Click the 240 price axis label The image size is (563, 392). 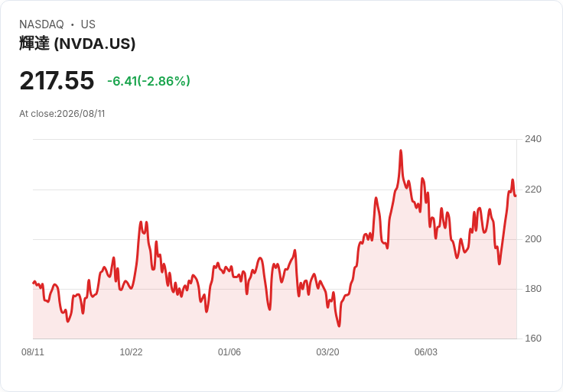[533, 139]
